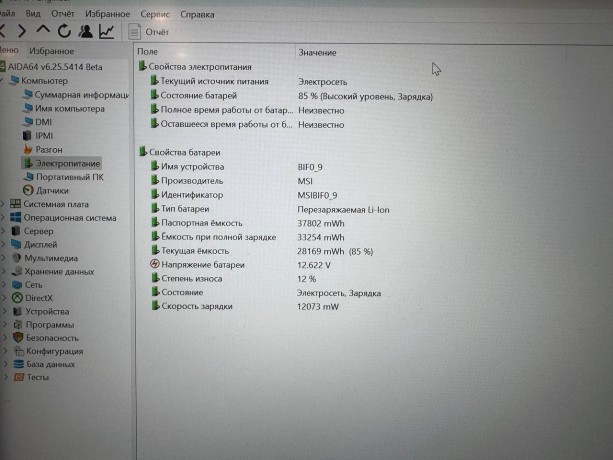Expand the Мультимедиа node

tap(4, 258)
